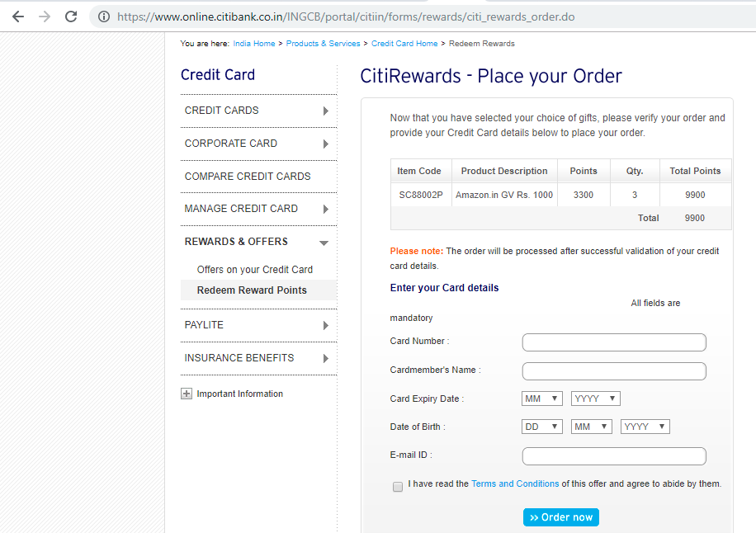Expand the INSURANCE BENEFITS arrow
756x533 pixels.
326,359
